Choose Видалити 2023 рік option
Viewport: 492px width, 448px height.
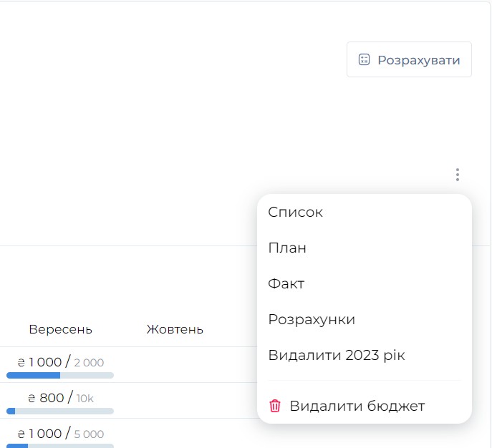[x=337, y=355]
